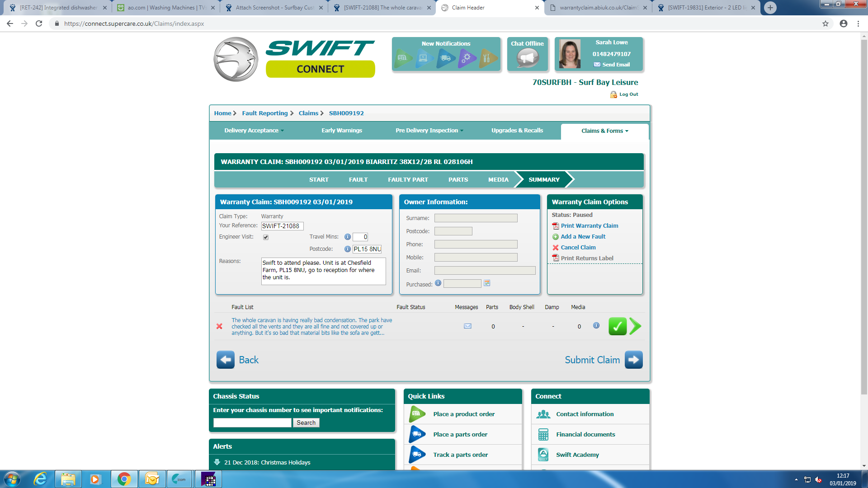The image size is (868, 488).
Task: Click the red X delete fault icon
Action: 219,326
